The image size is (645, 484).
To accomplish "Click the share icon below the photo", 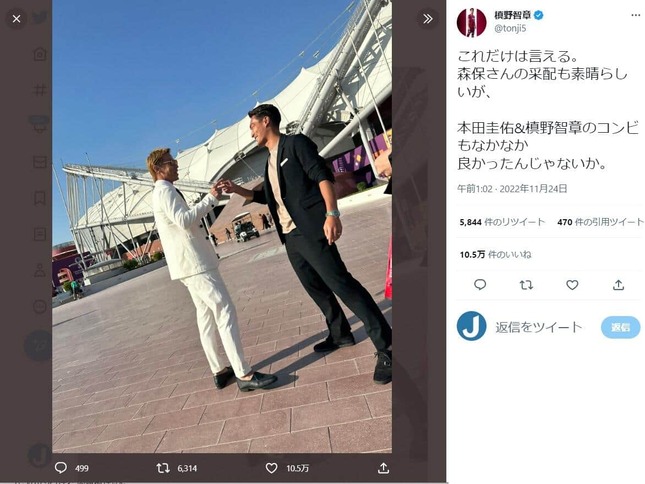I will pyautogui.click(x=383, y=468).
